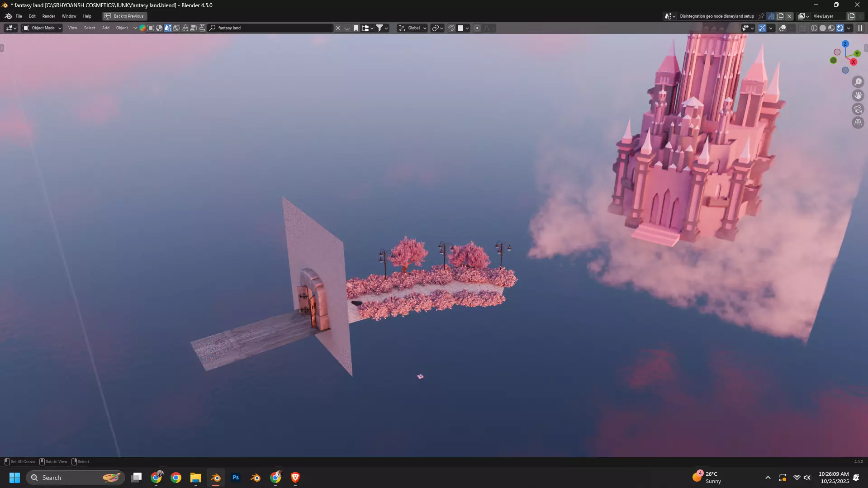
Task: Open the transform pivot point dropdown
Action: (x=437, y=28)
